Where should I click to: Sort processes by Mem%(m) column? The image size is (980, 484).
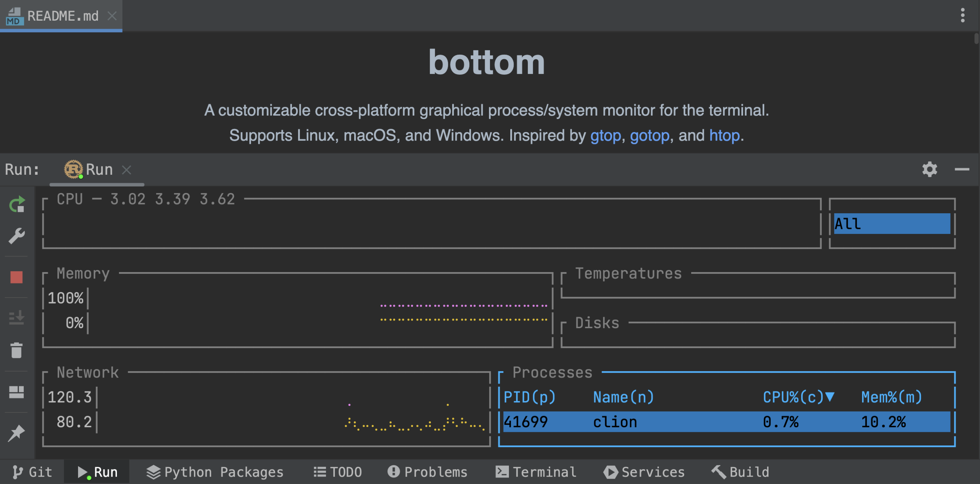pyautogui.click(x=892, y=397)
